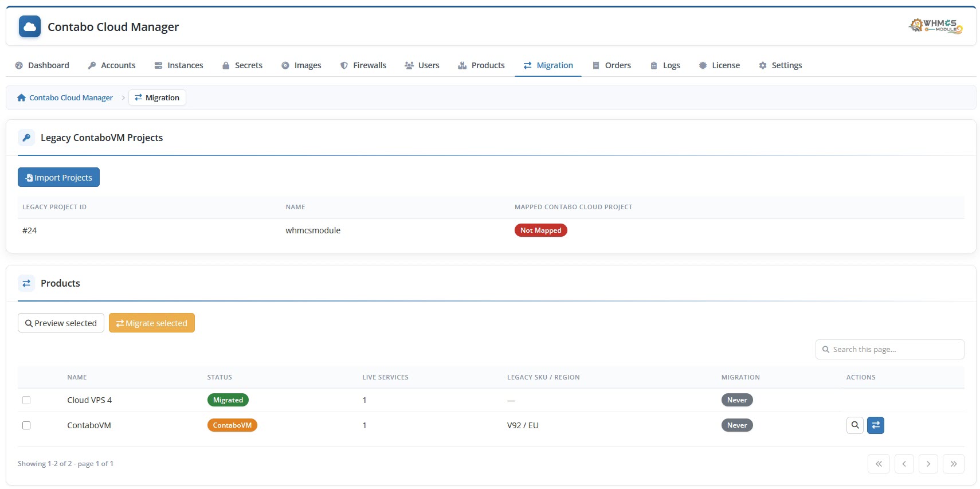Click the Contabo cloud logo icon

click(30, 26)
